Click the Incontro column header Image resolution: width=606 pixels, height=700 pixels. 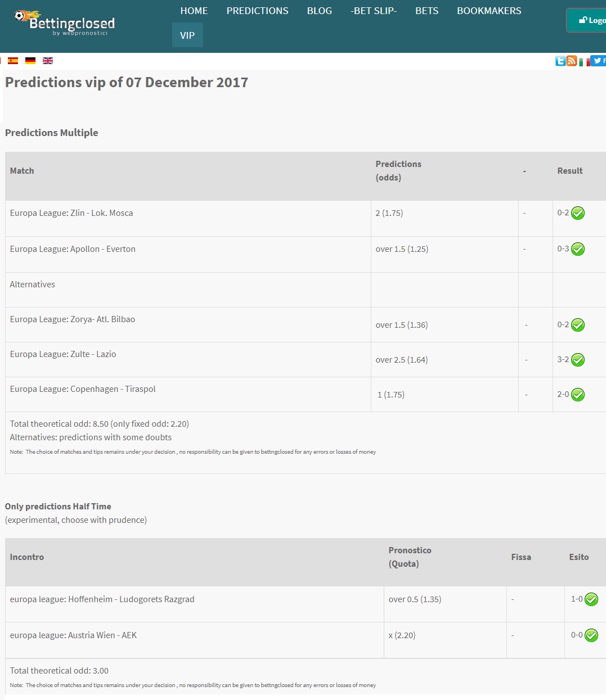point(27,557)
